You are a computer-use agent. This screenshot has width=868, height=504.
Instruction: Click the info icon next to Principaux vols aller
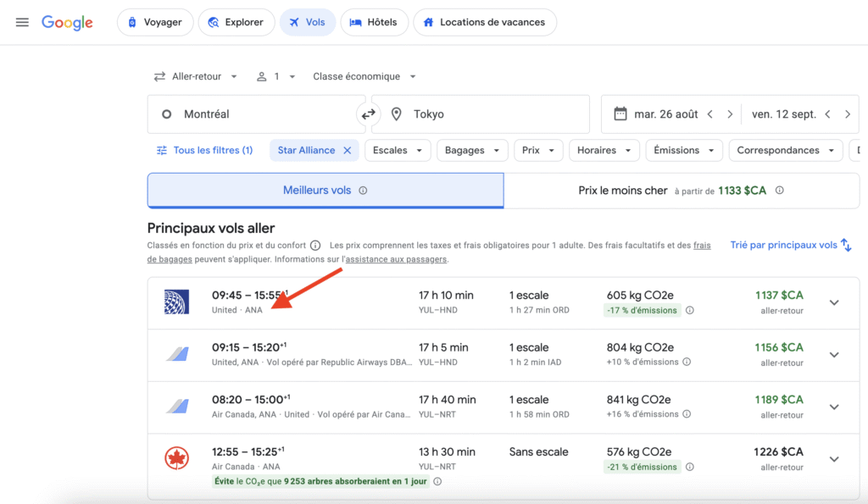coord(314,245)
